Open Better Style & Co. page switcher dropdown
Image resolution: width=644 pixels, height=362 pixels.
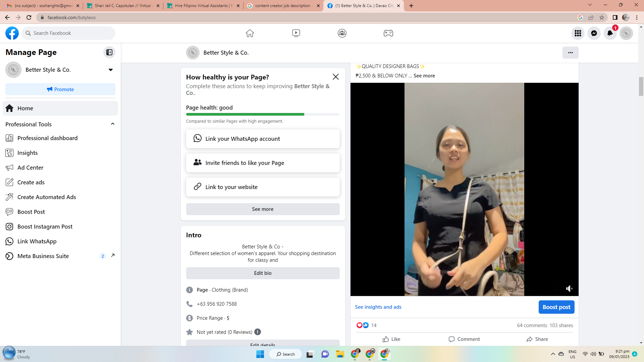111,70
